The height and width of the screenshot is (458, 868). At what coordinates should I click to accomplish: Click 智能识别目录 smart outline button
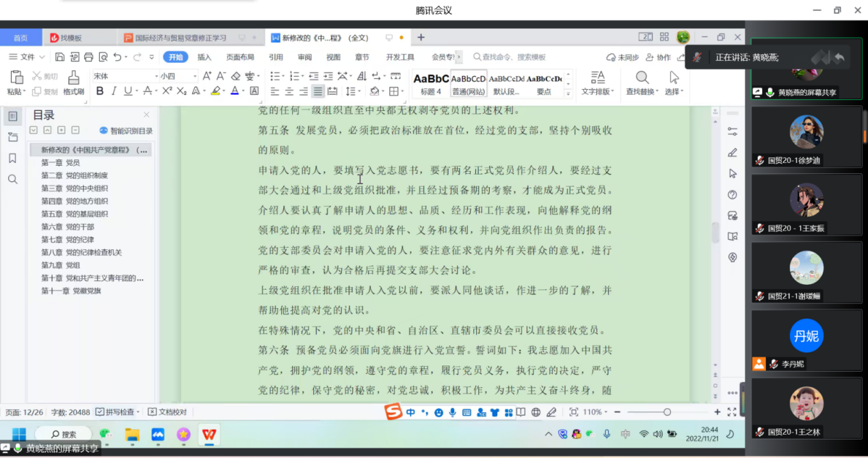pyautogui.click(x=127, y=131)
